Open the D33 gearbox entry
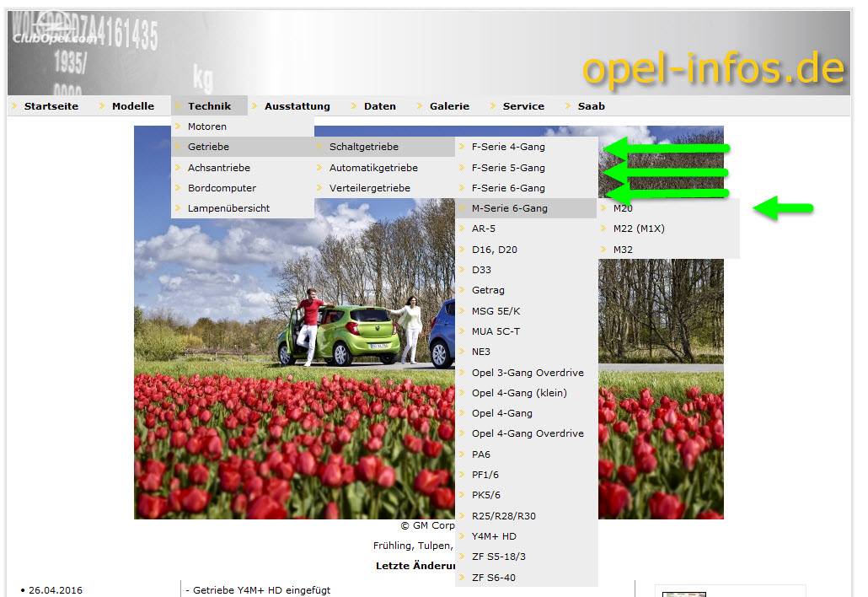The image size is (868, 597). 527,270
